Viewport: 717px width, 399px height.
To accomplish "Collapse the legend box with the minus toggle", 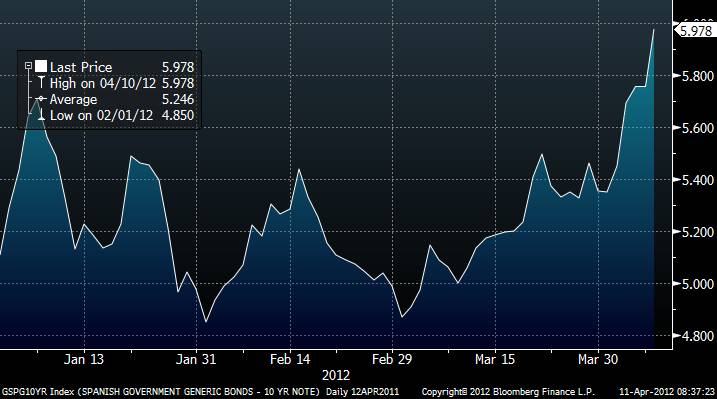I will [x=28, y=66].
